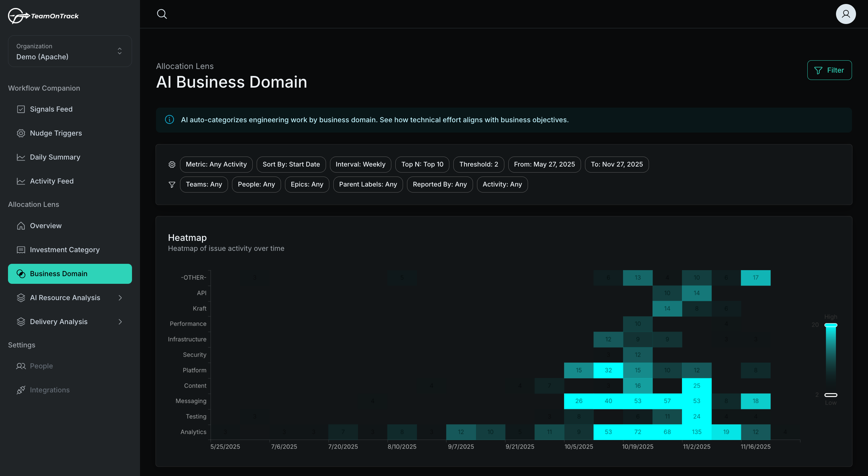868x476 pixels.
Task: Open the Interval: Weekly filter pill
Action: coord(360,164)
